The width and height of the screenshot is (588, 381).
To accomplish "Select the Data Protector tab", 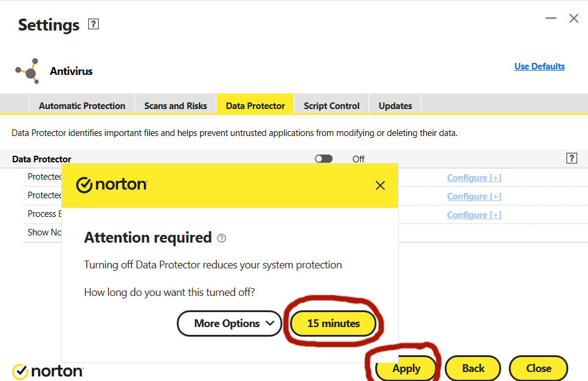I will click(255, 106).
